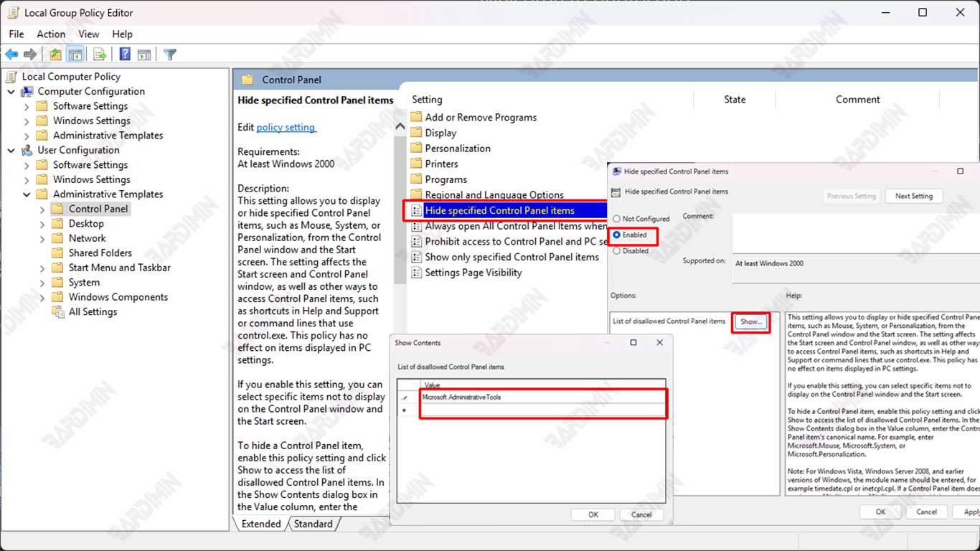The height and width of the screenshot is (551, 980).
Task: Click the Always open All Control Panel Items icon
Action: [416, 226]
